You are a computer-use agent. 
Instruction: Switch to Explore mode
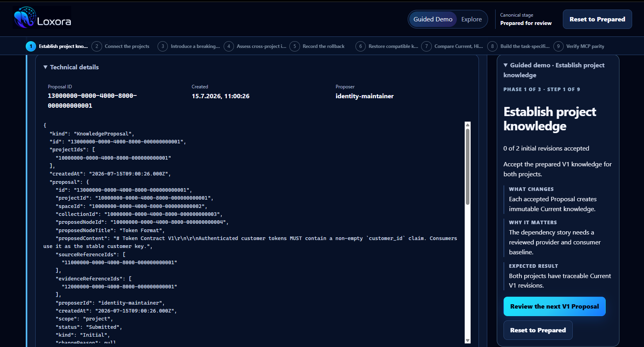471,19
